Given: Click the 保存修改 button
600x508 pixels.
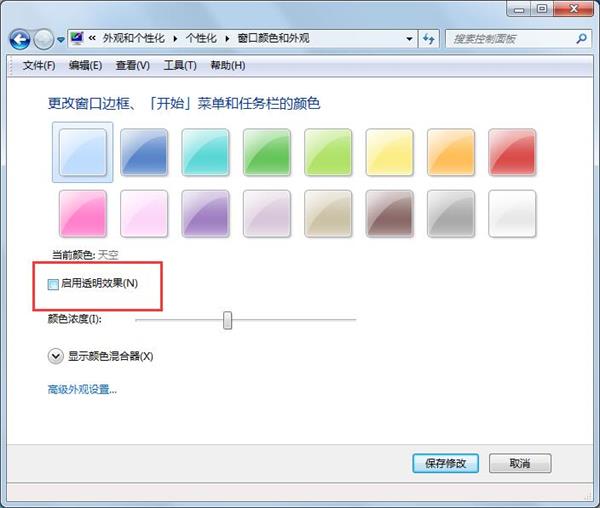Looking at the screenshot, I should click(x=445, y=463).
